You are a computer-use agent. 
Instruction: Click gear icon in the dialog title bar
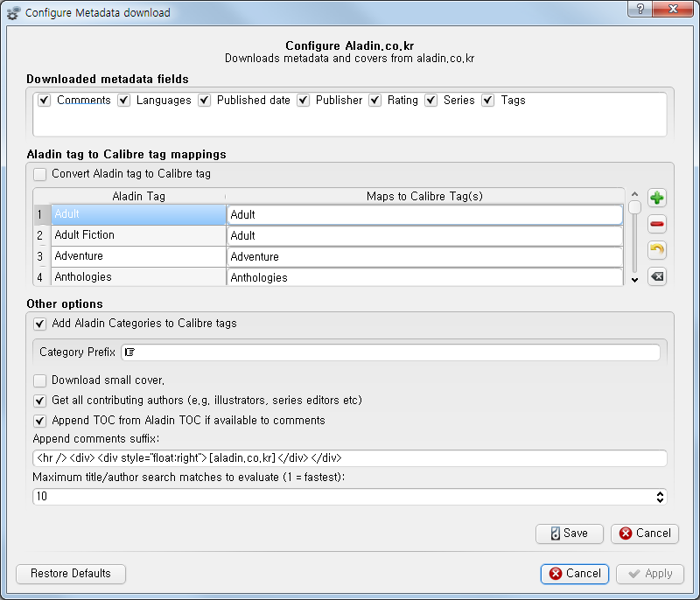pos(13,13)
